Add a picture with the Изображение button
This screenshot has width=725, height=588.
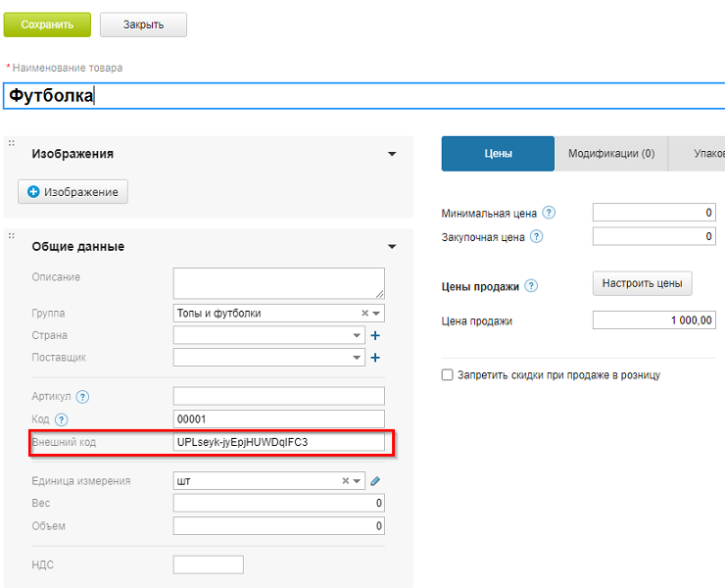(x=72, y=192)
